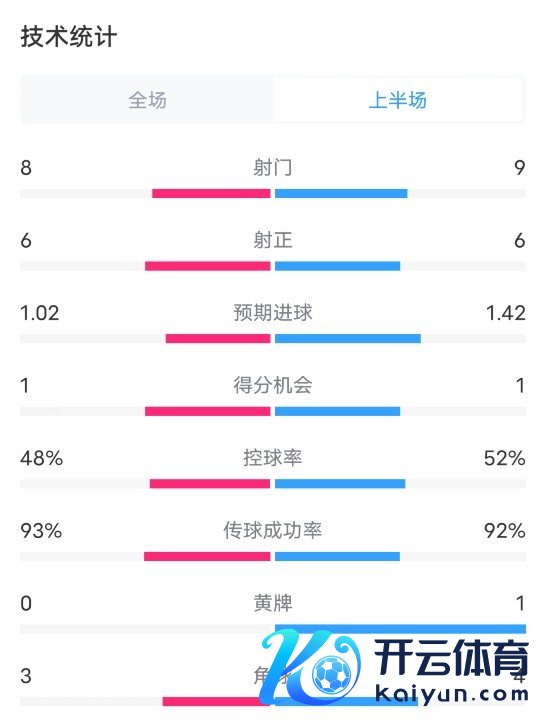Switch to the 全场 tab

[x=147, y=100]
